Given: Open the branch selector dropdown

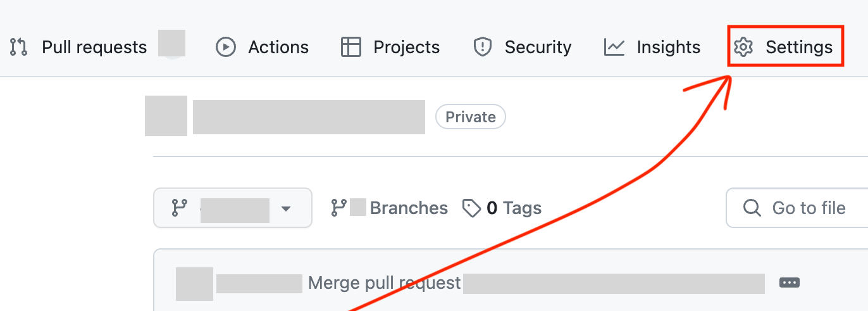Looking at the screenshot, I should click(x=232, y=208).
